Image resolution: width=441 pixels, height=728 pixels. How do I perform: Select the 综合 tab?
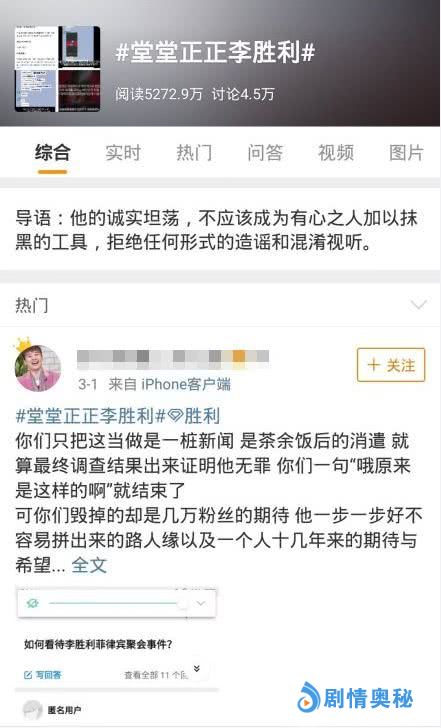52,152
